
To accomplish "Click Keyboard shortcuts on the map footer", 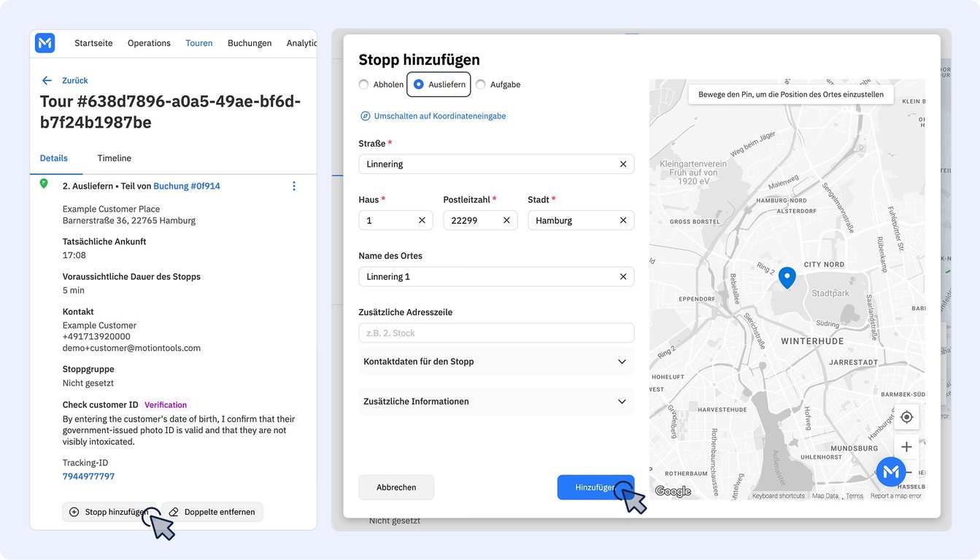I will pos(779,496).
